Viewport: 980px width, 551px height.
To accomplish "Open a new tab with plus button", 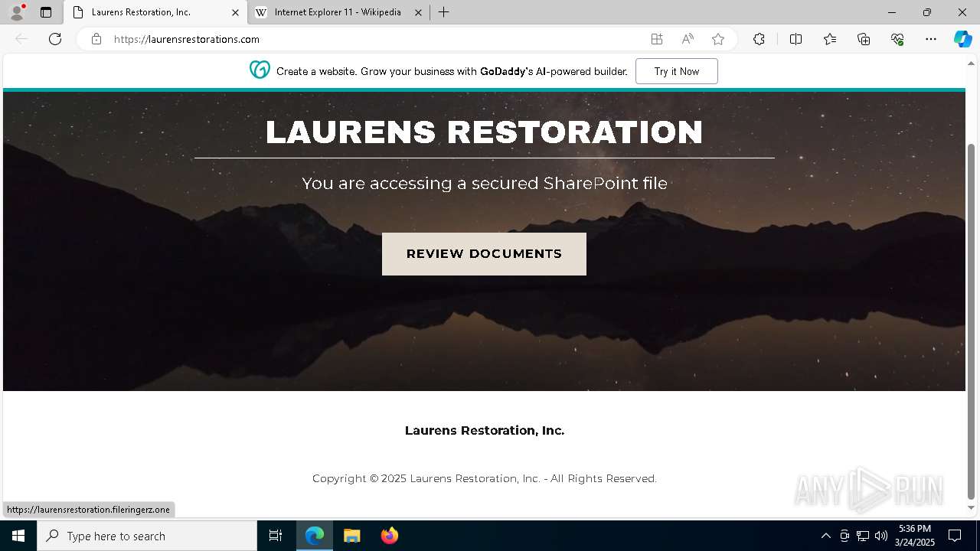I will pyautogui.click(x=444, y=12).
